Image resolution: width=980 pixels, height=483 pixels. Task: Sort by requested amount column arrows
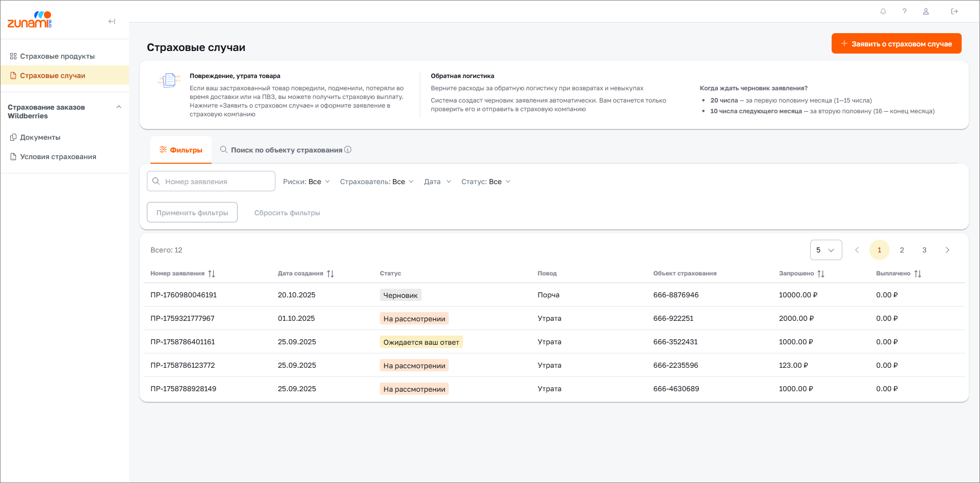pos(821,274)
